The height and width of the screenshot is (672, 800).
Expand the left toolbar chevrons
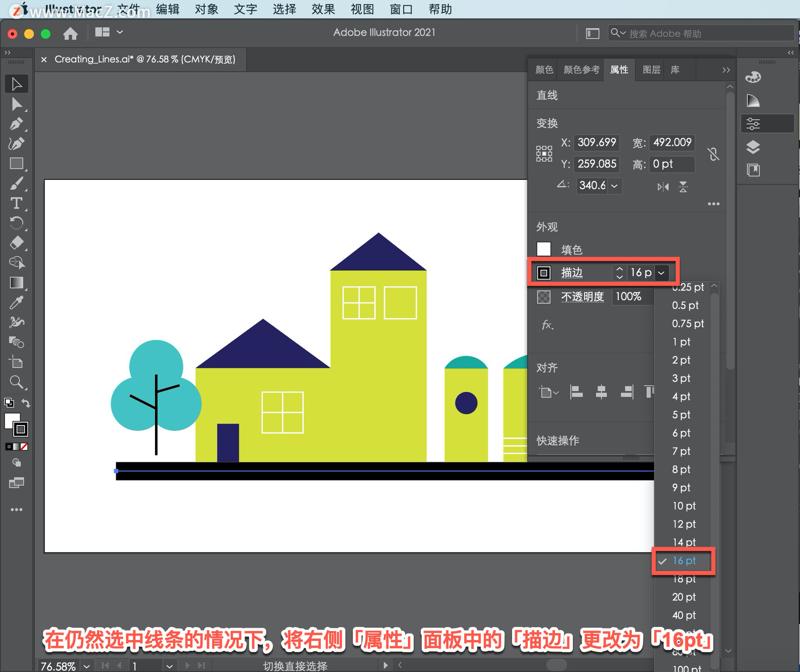tap(7, 52)
